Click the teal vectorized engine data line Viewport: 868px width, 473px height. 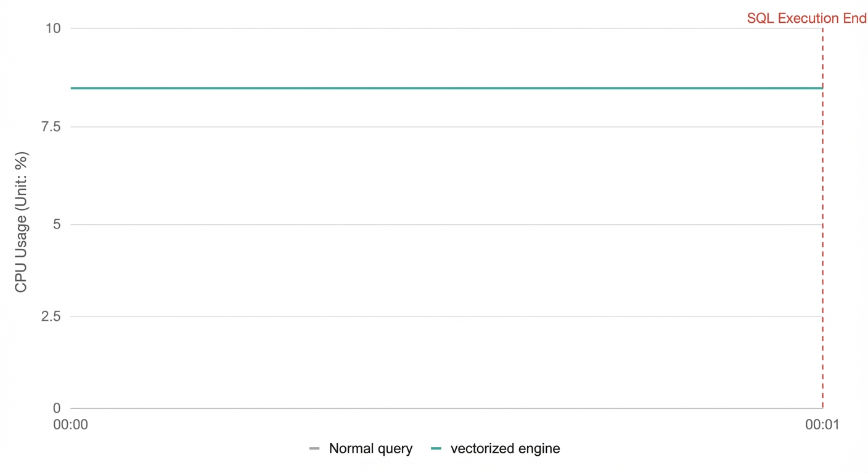click(446, 88)
